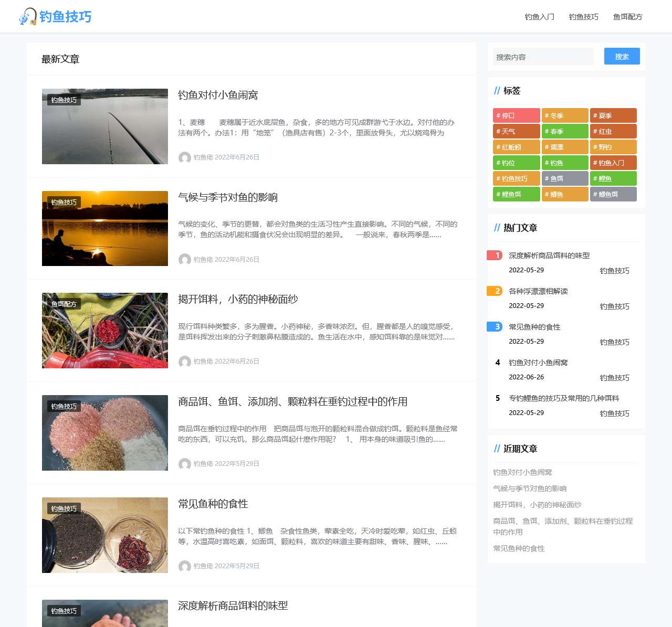Screen dimensions: 672x627
Task: Open article title 钓鱼对付小鱼闹窝 in main list
Action: coord(218,95)
